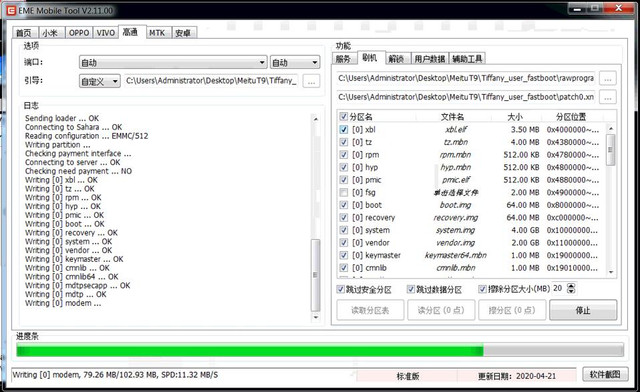Image resolution: width=640 pixels, height=392 pixels.
Task: Uncheck the cmnlib partition checkbox
Action: click(x=344, y=268)
